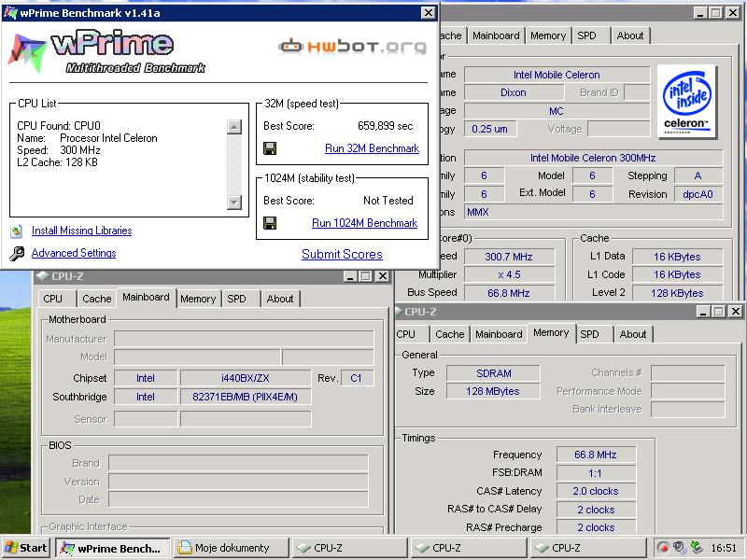This screenshot has height=560, width=747.
Task: Click the Intel Mobile Celeron name field
Action: click(557, 75)
